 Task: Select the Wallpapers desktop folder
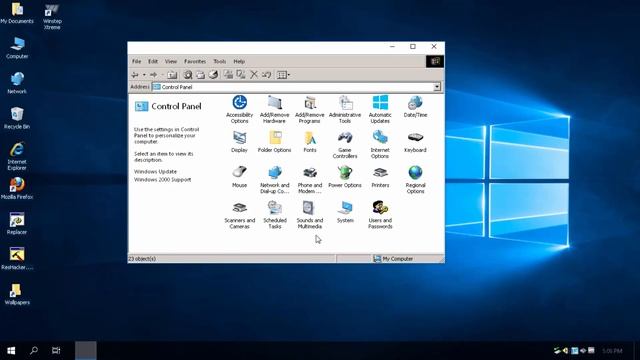point(17,294)
